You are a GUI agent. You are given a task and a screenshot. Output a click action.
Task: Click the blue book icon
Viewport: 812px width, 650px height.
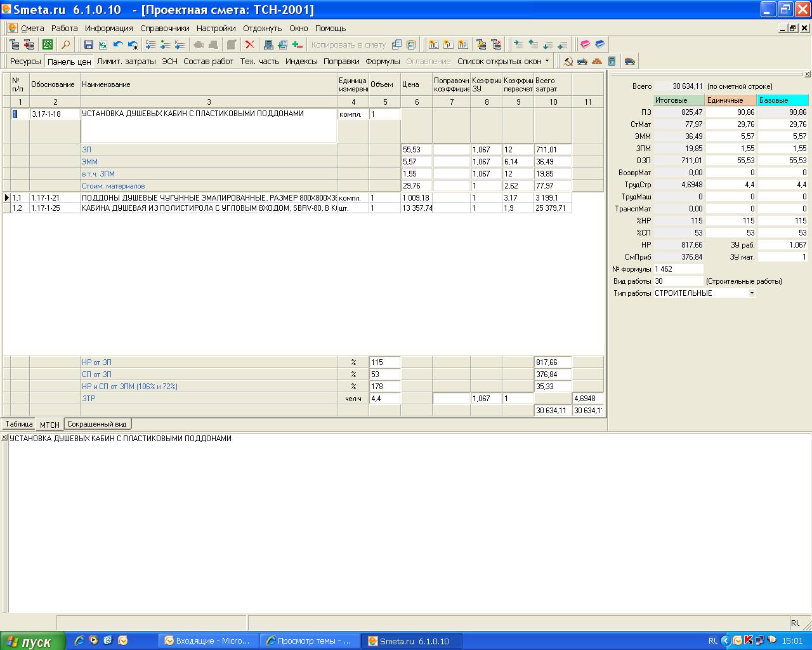click(599, 44)
